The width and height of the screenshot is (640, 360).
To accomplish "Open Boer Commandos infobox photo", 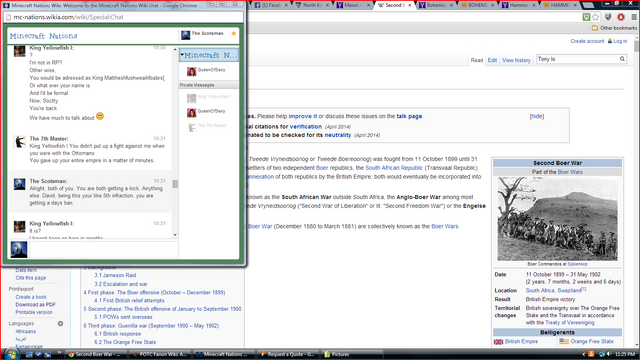I will pos(557,219).
